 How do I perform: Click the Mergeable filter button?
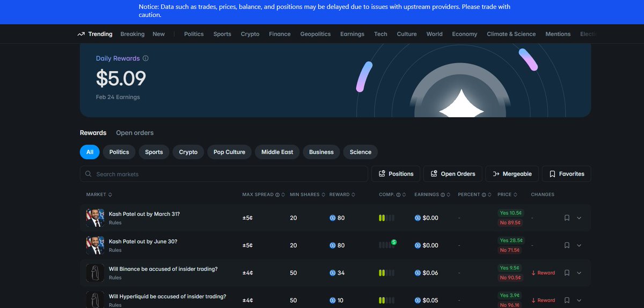pyautogui.click(x=512, y=174)
